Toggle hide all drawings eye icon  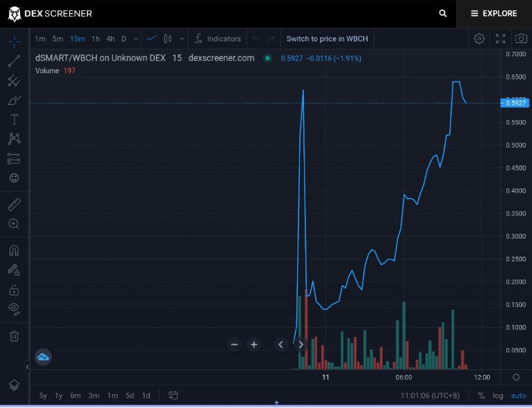click(x=14, y=309)
